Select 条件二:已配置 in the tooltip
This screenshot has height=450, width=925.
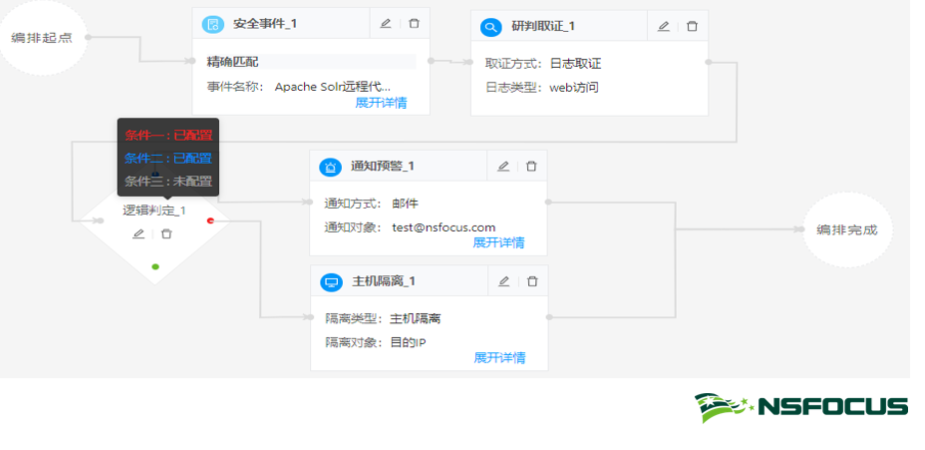(x=168, y=158)
